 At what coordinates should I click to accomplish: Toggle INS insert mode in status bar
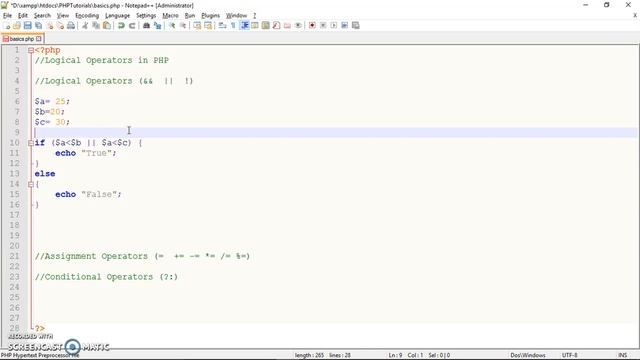tap(622, 355)
